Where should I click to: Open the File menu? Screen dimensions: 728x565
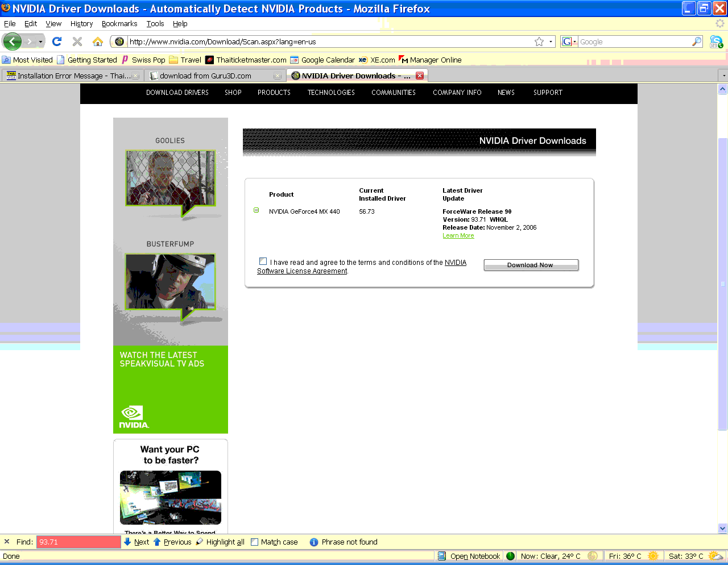click(10, 23)
